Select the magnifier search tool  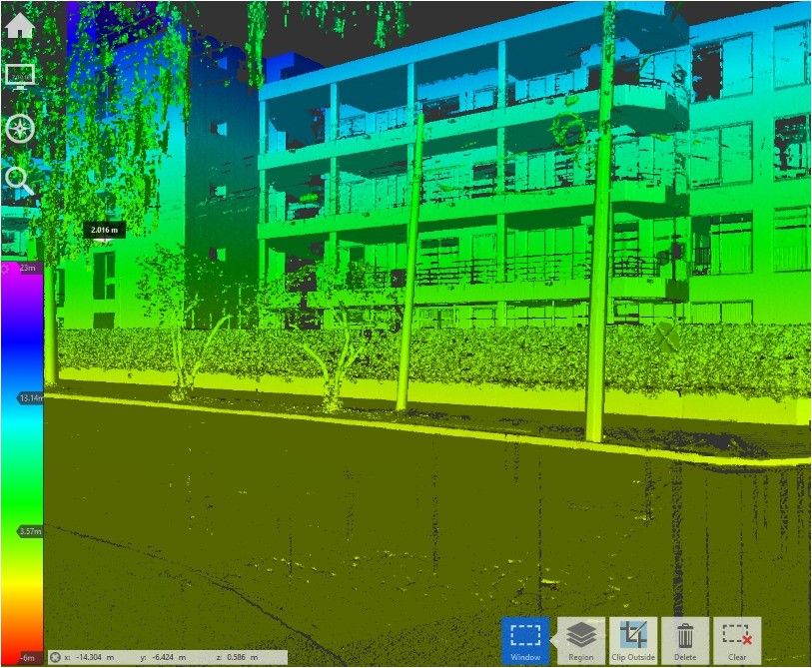point(20,181)
